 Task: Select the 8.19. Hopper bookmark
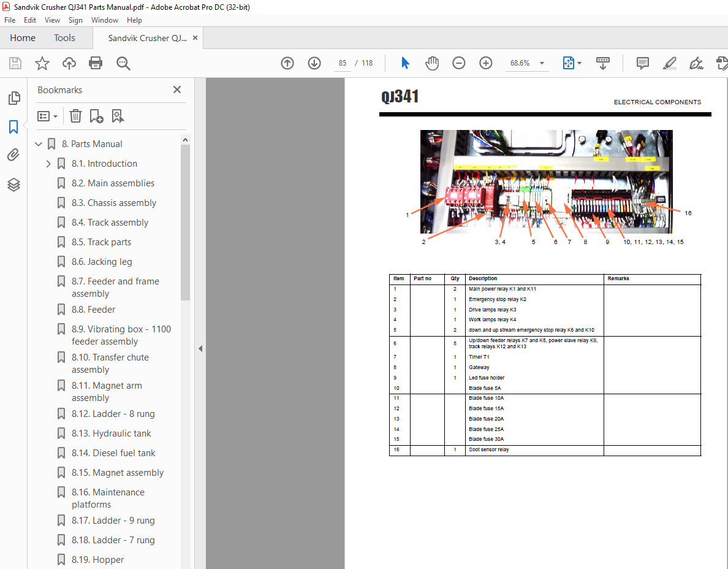(97, 560)
